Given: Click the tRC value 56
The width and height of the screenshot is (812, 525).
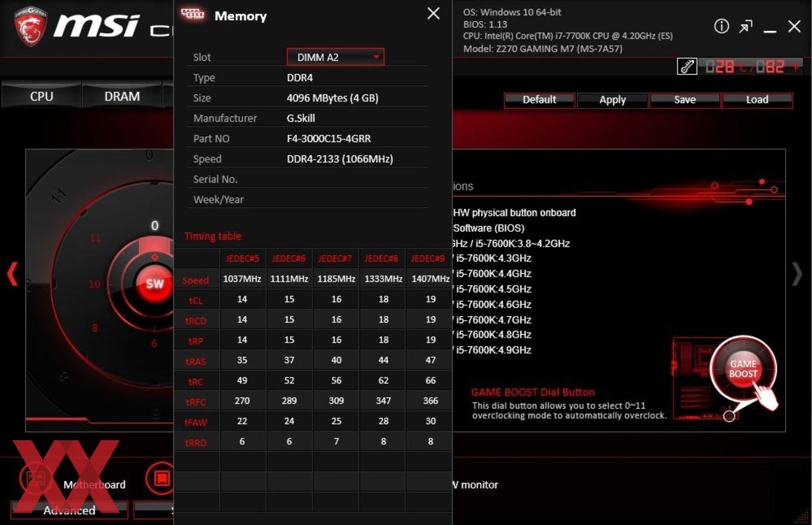Looking at the screenshot, I should click(336, 380).
